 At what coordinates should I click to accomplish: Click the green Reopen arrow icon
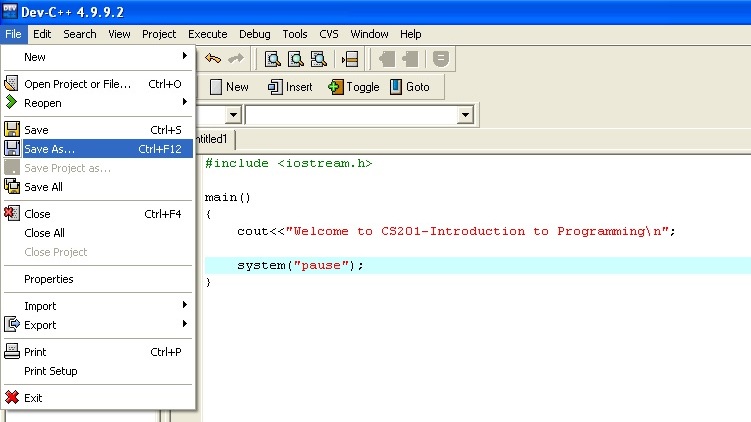point(11,102)
